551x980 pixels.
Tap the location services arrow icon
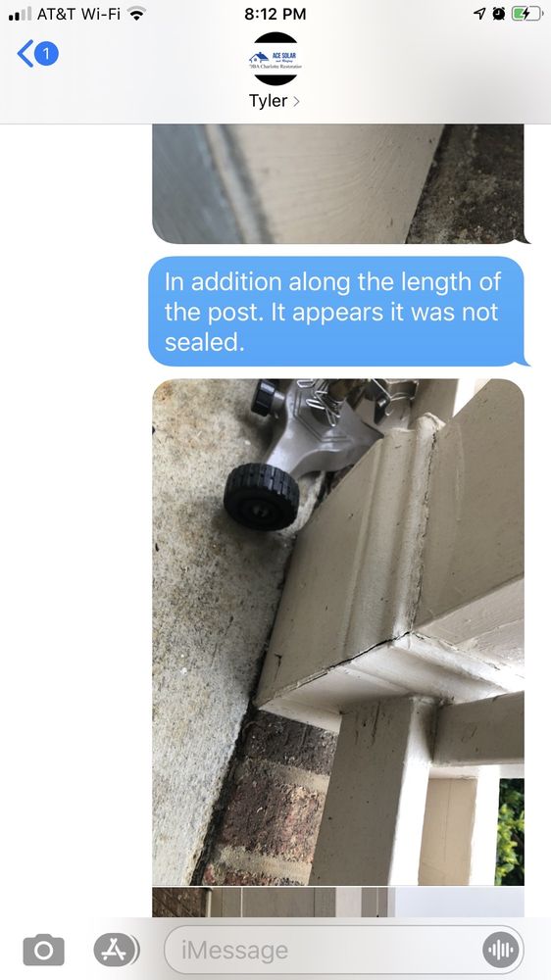[x=479, y=13]
